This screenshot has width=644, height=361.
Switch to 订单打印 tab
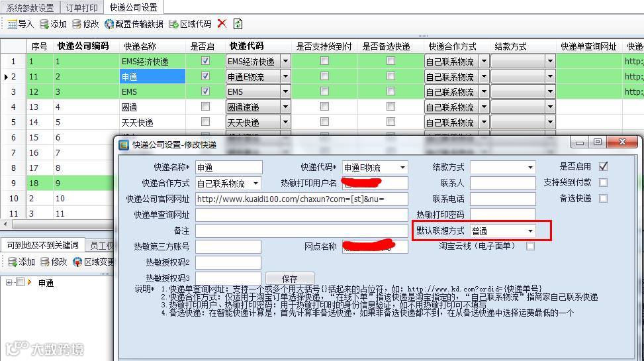[81, 7]
